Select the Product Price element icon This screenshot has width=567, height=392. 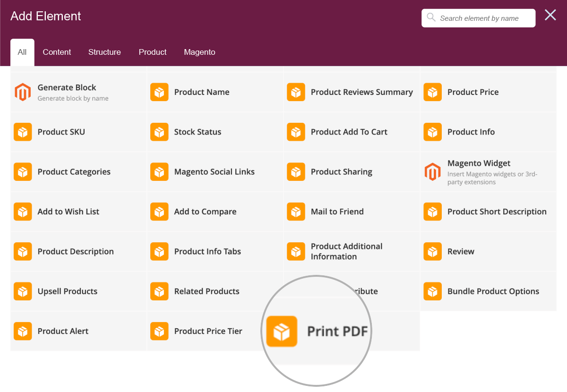(x=432, y=92)
